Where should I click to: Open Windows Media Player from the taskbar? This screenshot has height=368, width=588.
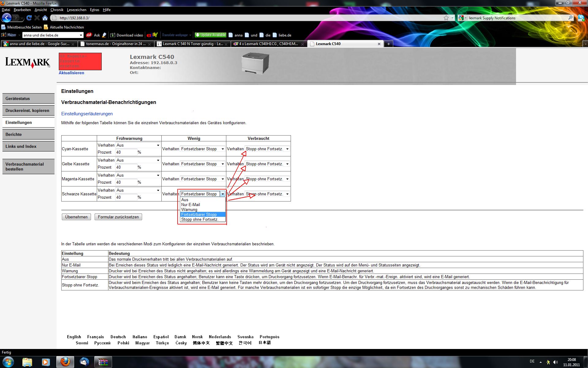pos(46,362)
